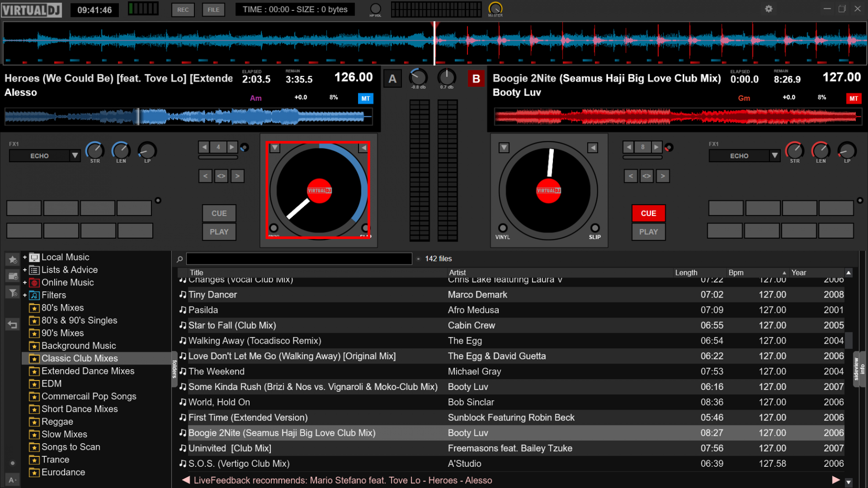Click deck B loop in-out button
The image size is (868, 488).
[647, 176]
